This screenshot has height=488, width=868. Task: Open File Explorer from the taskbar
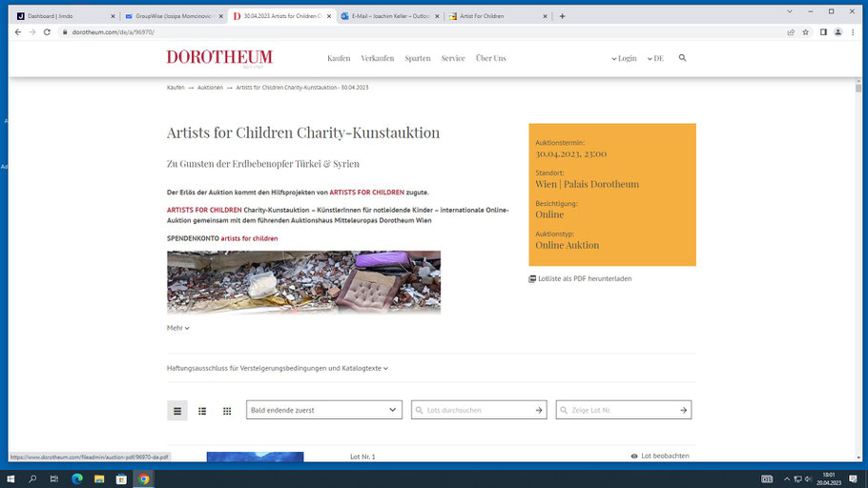99,478
